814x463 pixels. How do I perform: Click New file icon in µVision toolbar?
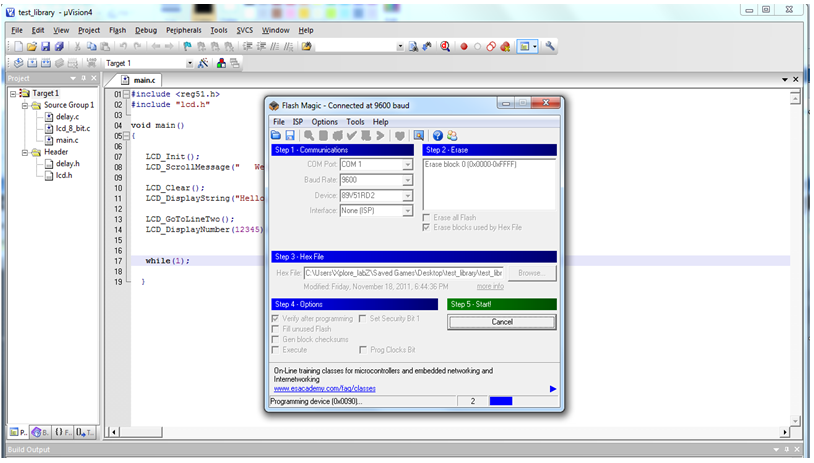click(x=18, y=47)
